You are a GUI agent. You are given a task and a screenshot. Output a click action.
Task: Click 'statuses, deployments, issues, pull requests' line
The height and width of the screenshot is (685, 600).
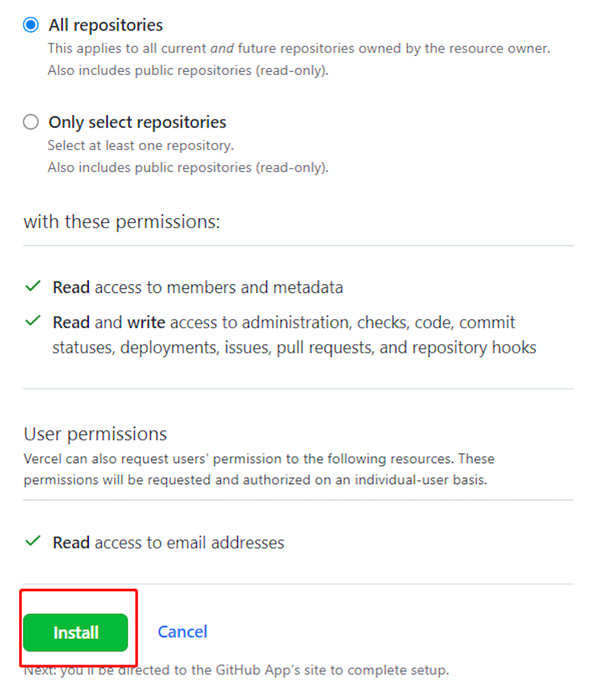pos(295,348)
